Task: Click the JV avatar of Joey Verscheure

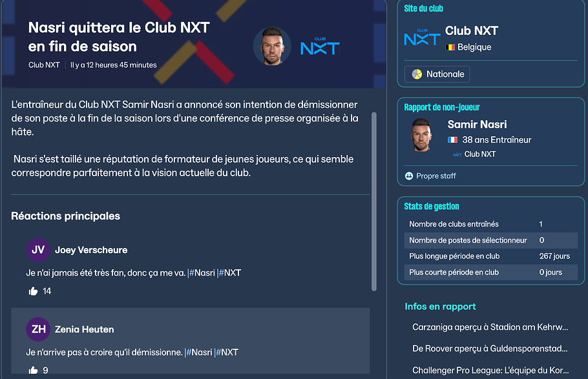Action: click(38, 250)
